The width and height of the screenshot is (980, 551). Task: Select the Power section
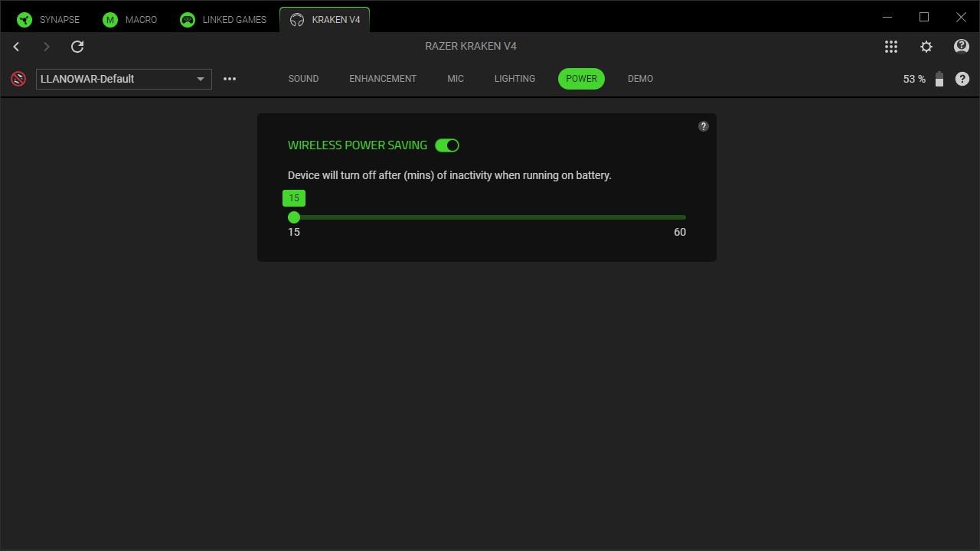[582, 79]
